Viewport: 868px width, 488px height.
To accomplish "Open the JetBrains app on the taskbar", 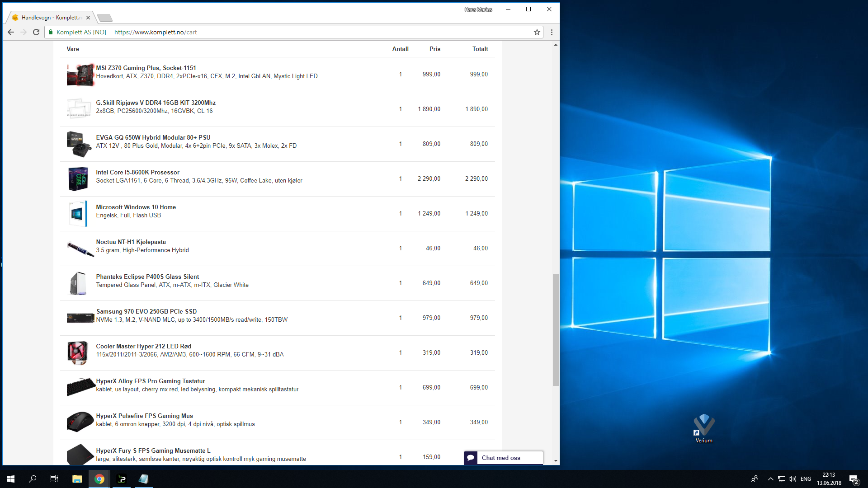I will [122, 479].
